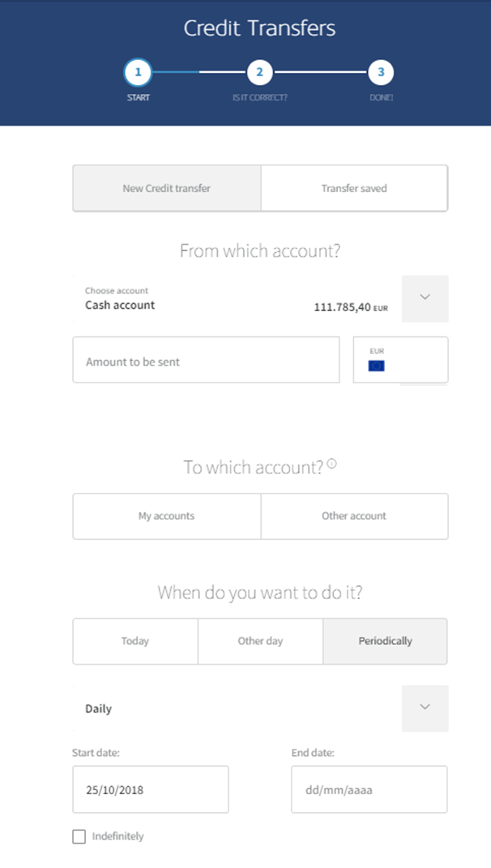Choose Other account as destination
Screen dimensions: 491x868
pyautogui.click(x=354, y=516)
